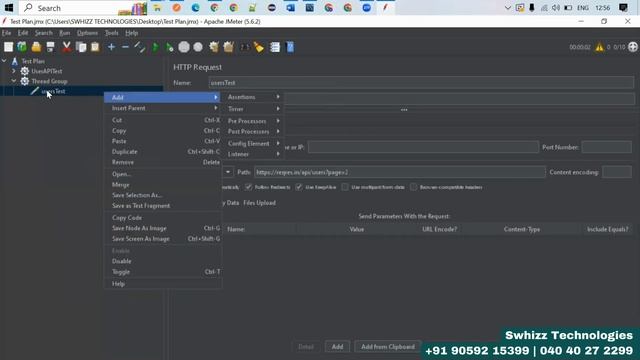The height and width of the screenshot is (360, 640).
Task: Click the Path input field
Action: point(400,172)
